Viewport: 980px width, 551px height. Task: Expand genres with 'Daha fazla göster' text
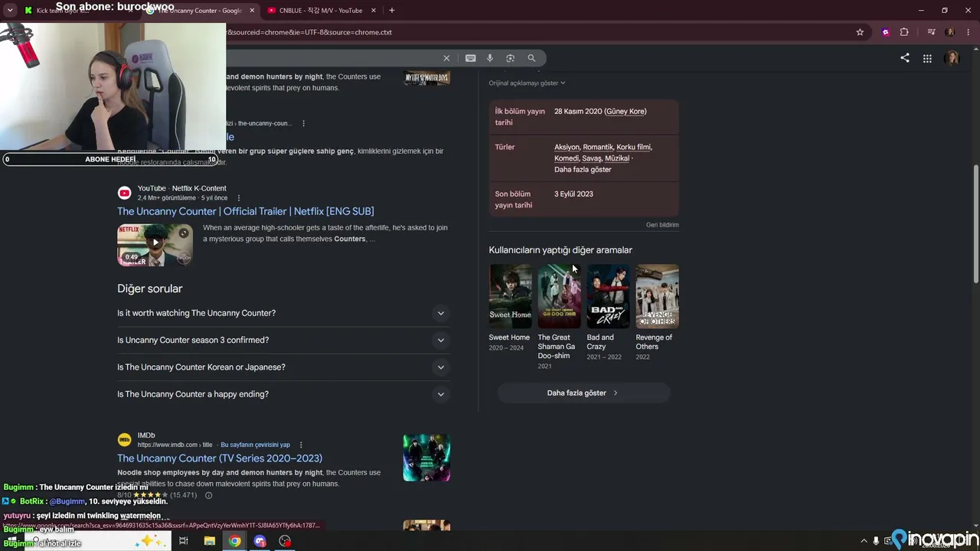click(x=583, y=170)
